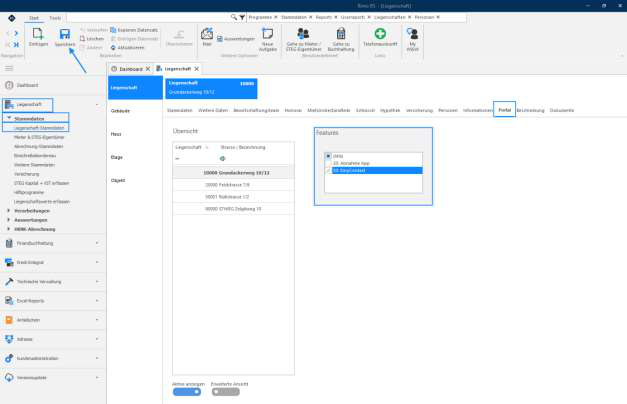This screenshot has height=404, width=627.
Task: Click the Versionsupdate cloud icon
Action: tap(9, 377)
